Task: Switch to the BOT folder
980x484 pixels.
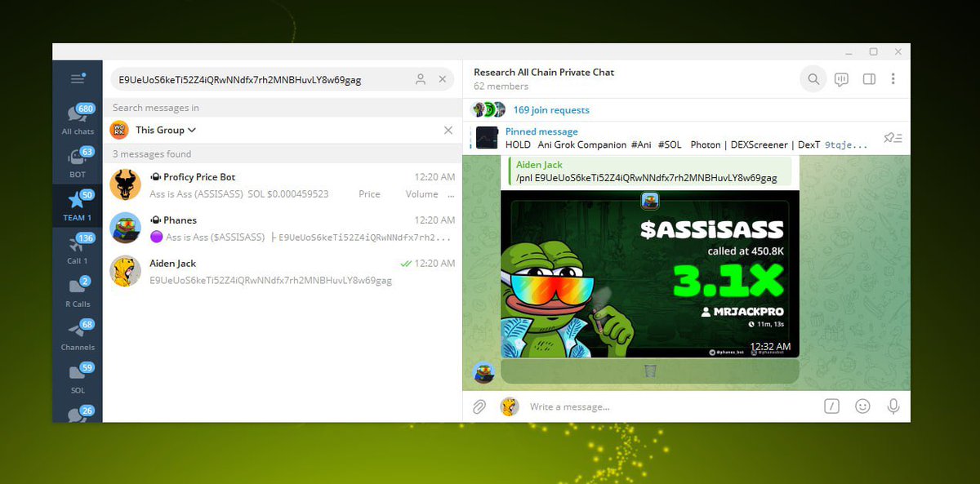Action: (x=78, y=162)
